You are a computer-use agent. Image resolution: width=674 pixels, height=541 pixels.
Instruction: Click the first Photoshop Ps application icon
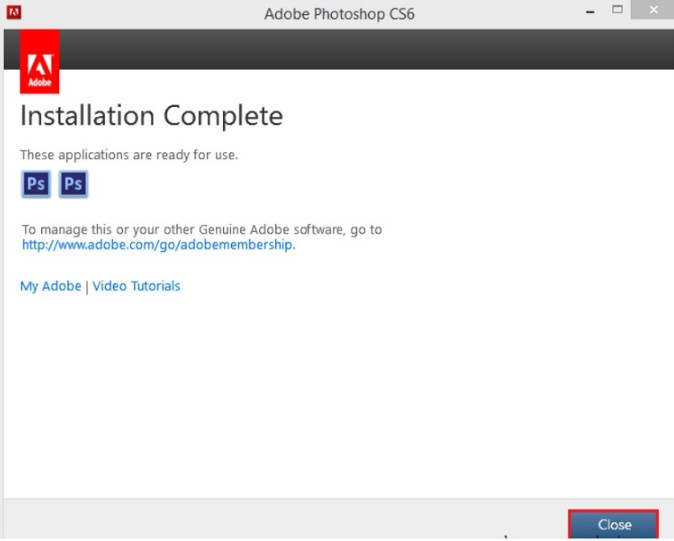click(x=36, y=184)
